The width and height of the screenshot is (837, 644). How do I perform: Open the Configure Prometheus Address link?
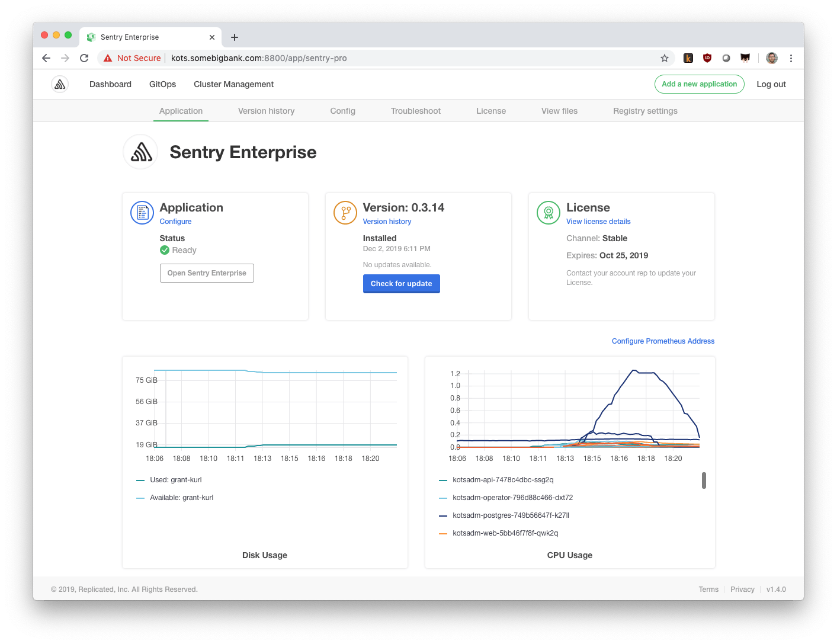663,341
